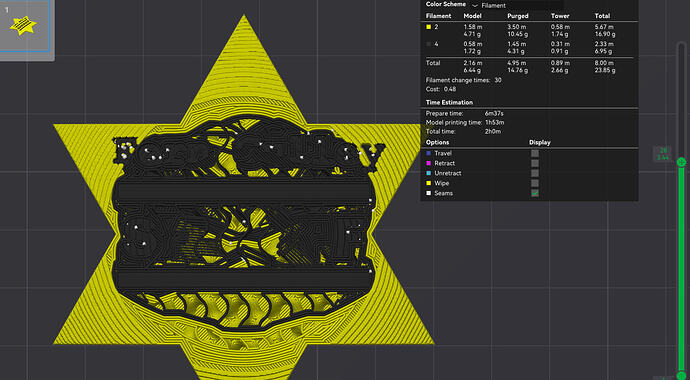Click the Total column header
Viewport: 690px width, 380px height.
tap(602, 16)
